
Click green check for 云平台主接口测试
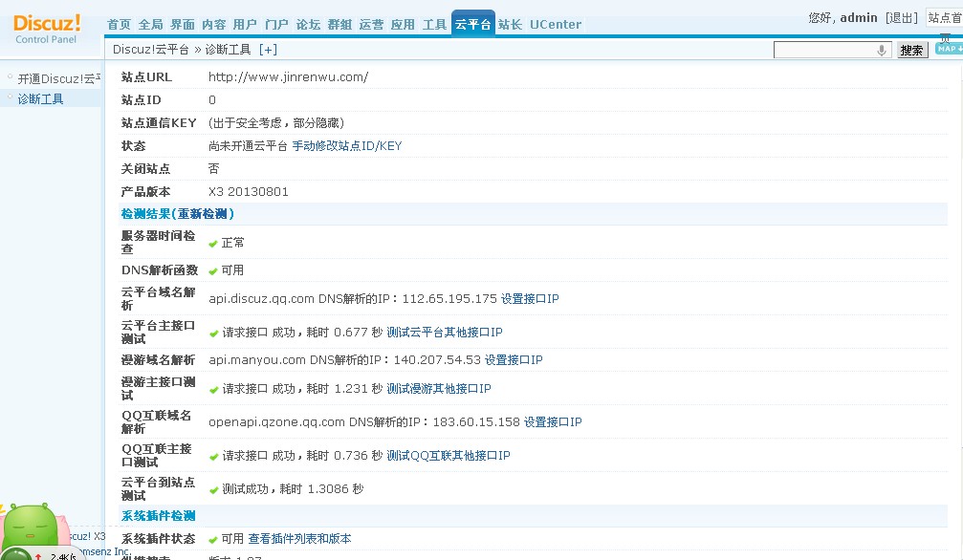coord(213,334)
